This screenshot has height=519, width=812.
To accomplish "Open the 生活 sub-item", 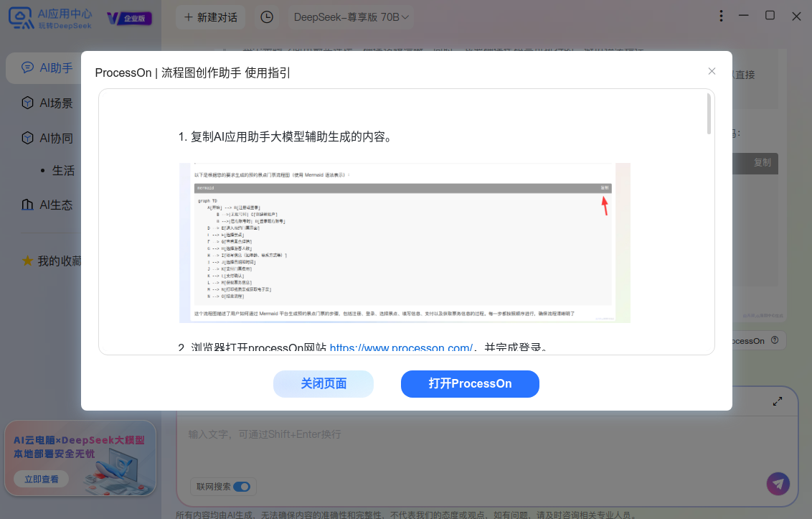I will (x=63, y=171).
